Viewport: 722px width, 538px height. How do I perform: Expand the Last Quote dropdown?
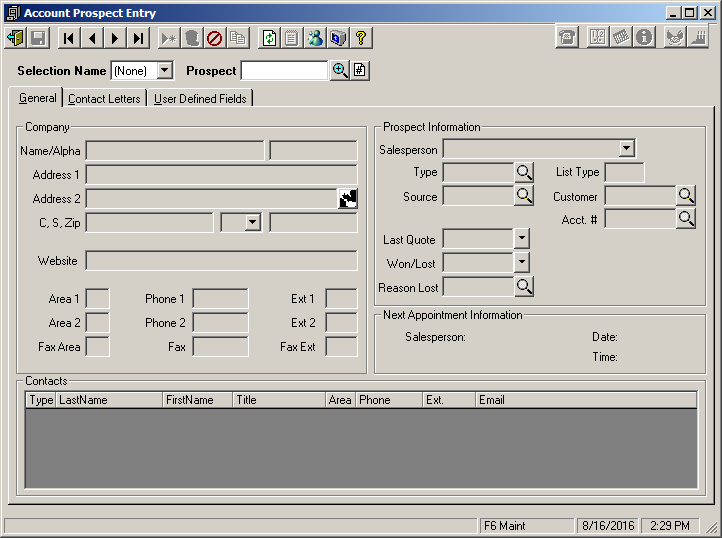pos(521,239)
